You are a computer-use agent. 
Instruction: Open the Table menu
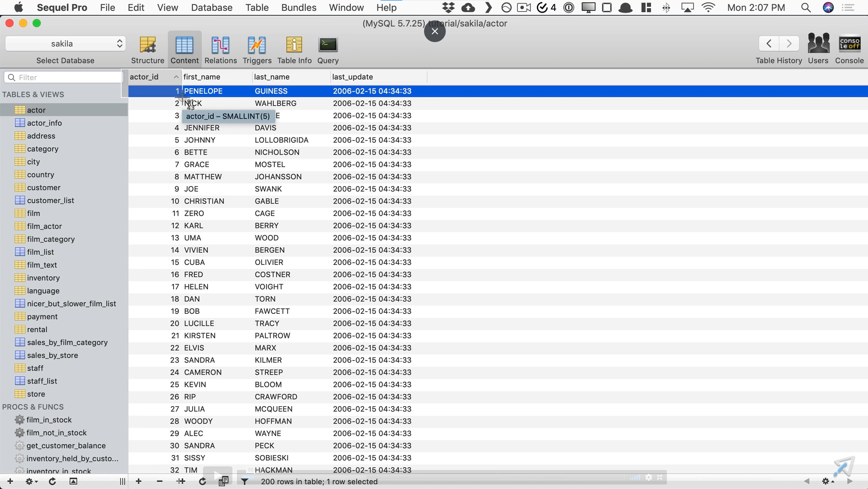[x=257, y=8]
